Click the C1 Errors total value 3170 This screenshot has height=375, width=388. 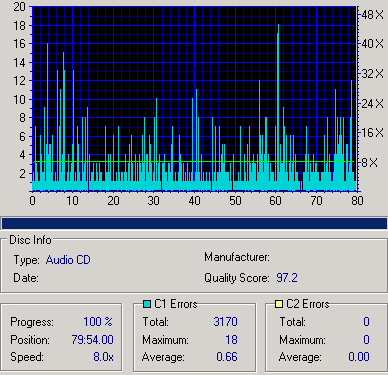tap(225, 322)
